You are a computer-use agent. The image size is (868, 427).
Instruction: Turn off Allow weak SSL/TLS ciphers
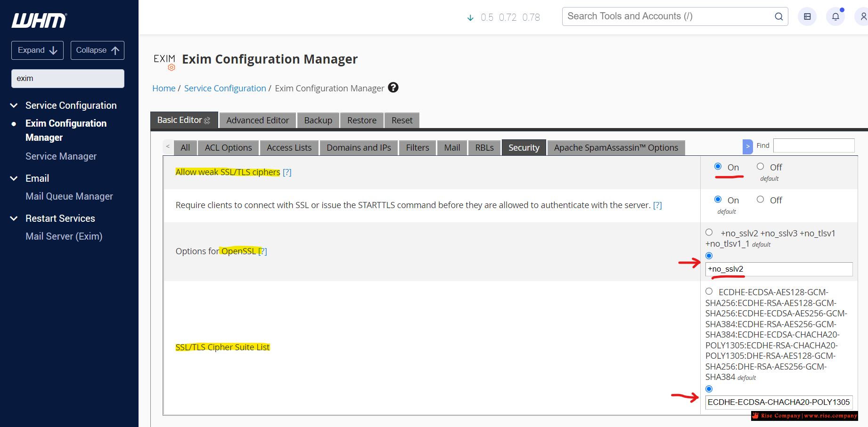(760, 166)
